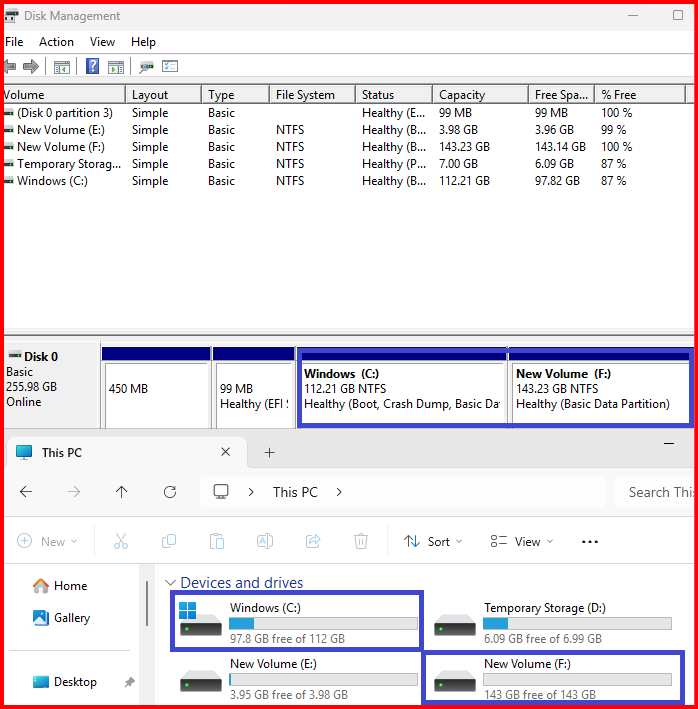698x709 pixels.
Task: Click the Forward arrow in Disk Management toolbar
Action: (x=31, y=67)
